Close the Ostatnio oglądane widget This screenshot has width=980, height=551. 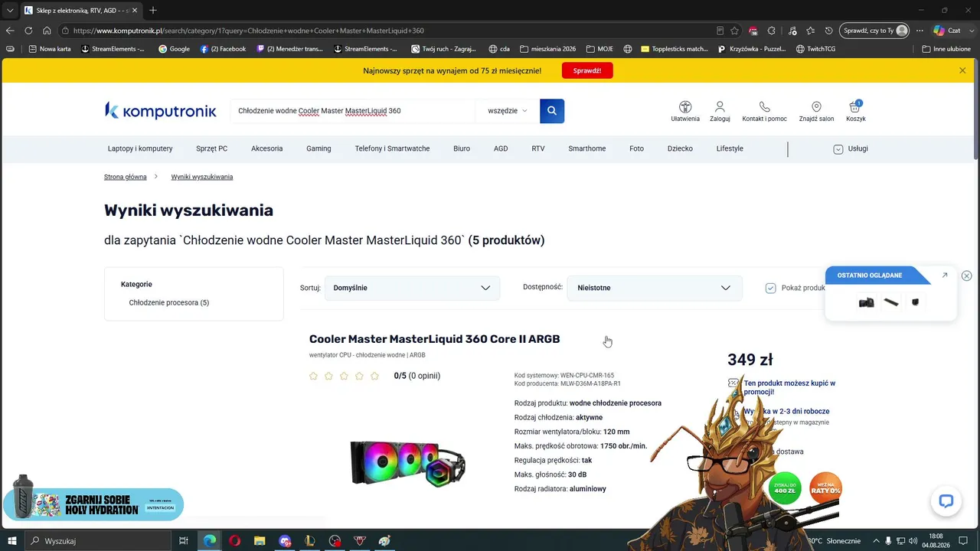[966, 275]
